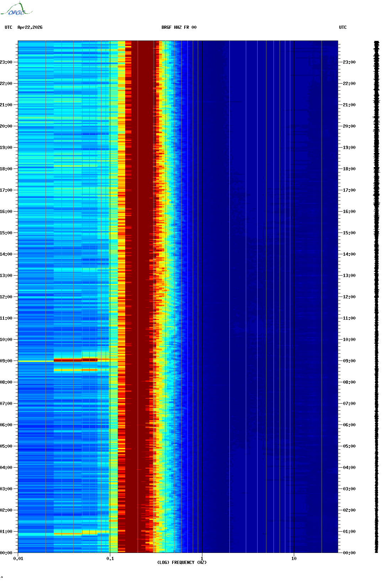
Task: Click the 0.01 frequency axis label
Action: click(x=18, y=559)
